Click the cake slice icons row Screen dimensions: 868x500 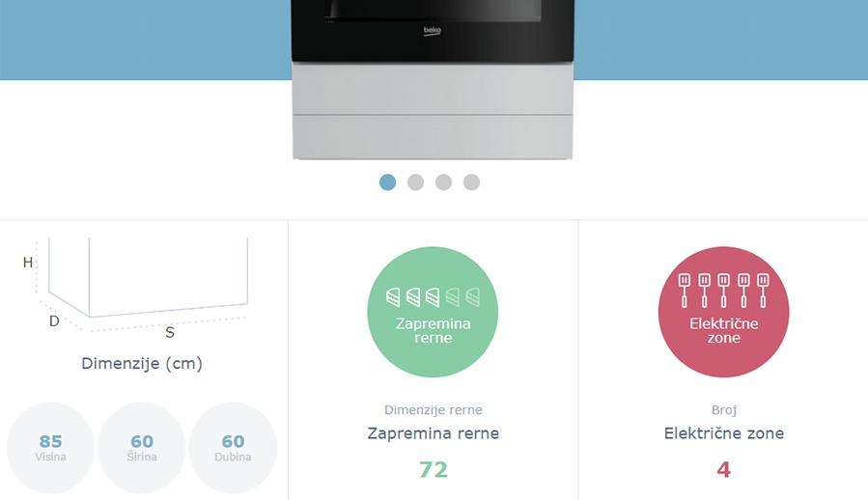pyautogui.click(x=433, y=297)
